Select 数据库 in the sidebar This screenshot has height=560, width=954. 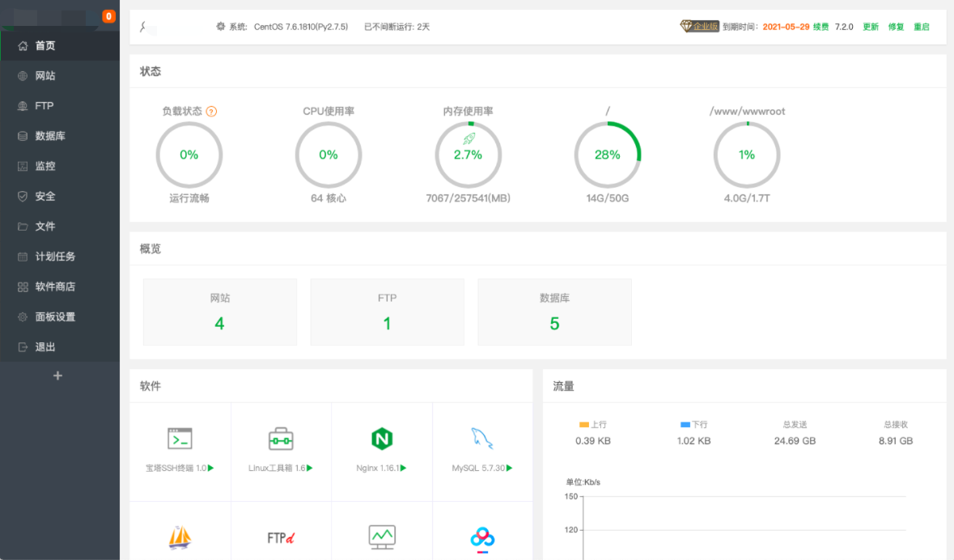60,136
